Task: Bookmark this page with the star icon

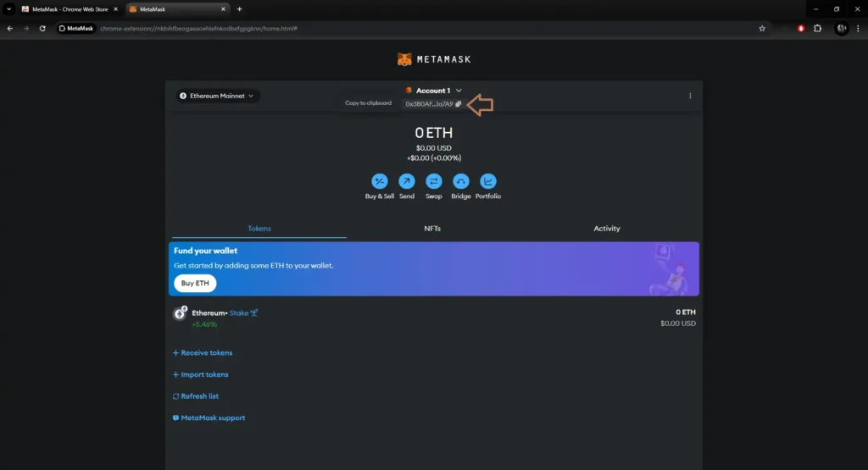Action: pyautogui.click(x=762, y=28)
